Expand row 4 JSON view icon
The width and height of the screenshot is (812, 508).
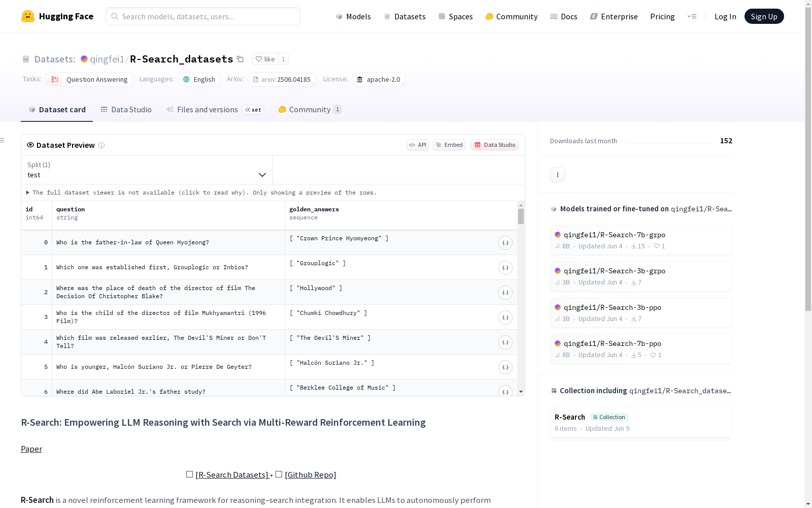[505, 342]
